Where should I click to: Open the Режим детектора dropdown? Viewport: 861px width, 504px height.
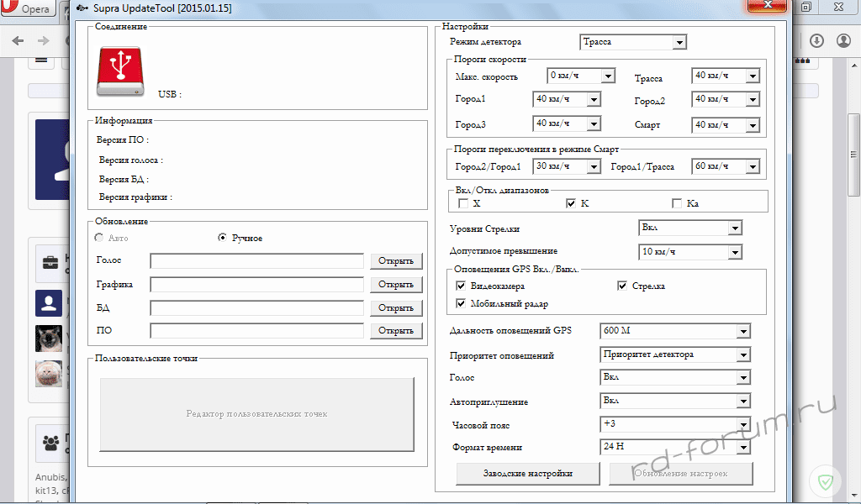(633, 42)
